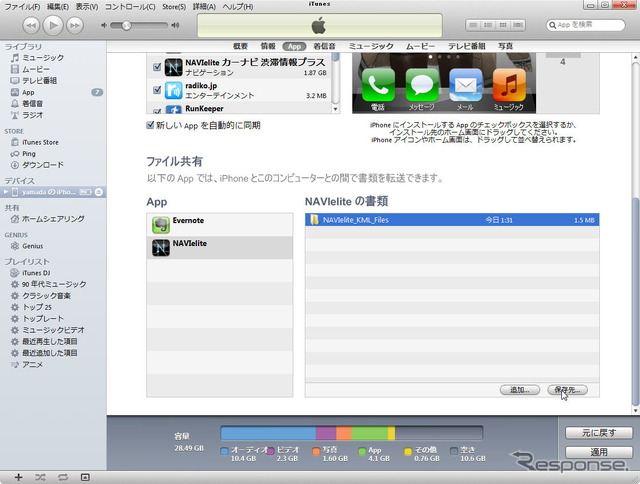Select the NAVIelite_KML_Files folder row
Screen dimensions: 640x484
coord(452,220)
